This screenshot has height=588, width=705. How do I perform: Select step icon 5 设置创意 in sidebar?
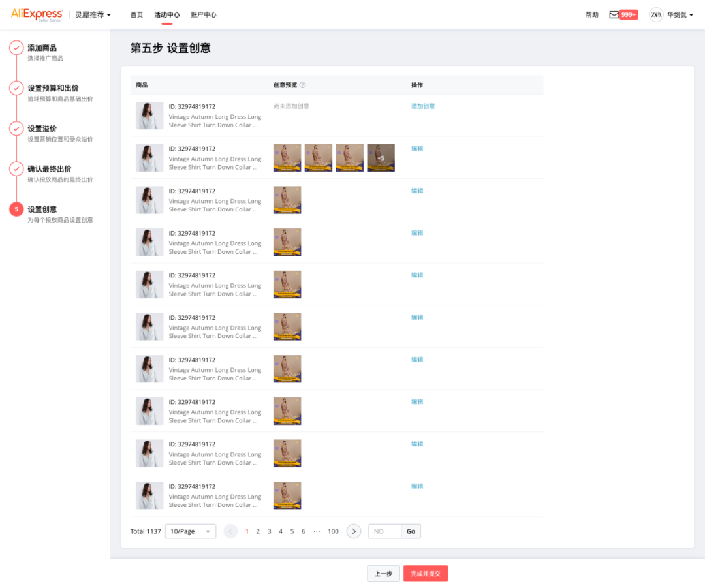pyautogui.click(x=16, y=209)
